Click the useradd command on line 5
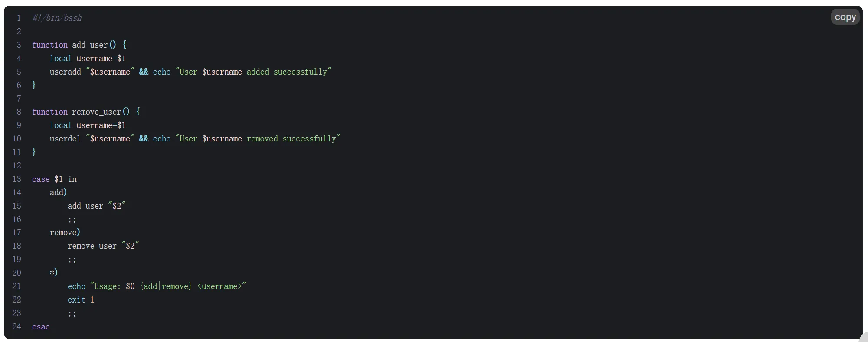 pyautogui.click(x=66, y=72)
